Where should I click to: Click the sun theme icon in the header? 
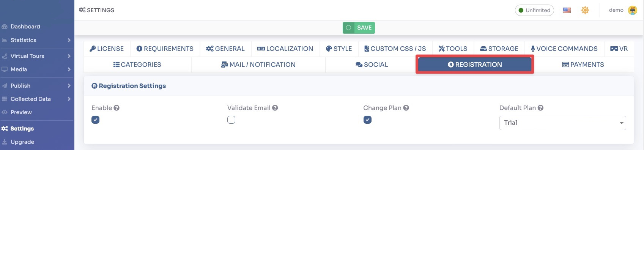coord(585,10)
